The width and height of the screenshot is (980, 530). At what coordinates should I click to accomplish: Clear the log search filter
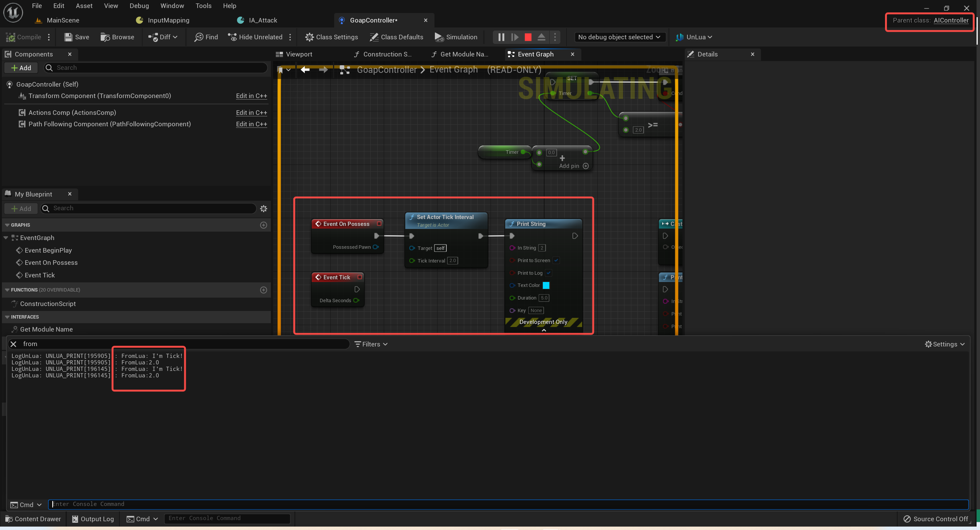point(13,344)
